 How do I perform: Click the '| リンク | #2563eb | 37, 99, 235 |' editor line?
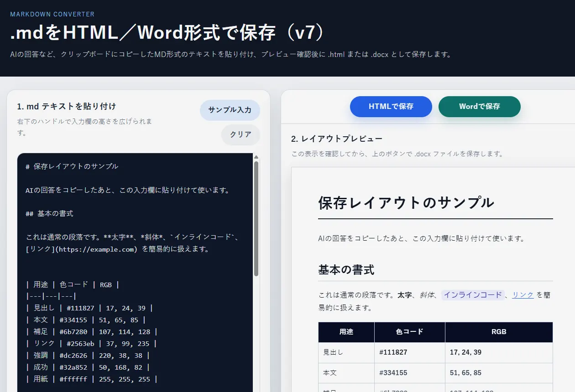(x=91, y=344)
